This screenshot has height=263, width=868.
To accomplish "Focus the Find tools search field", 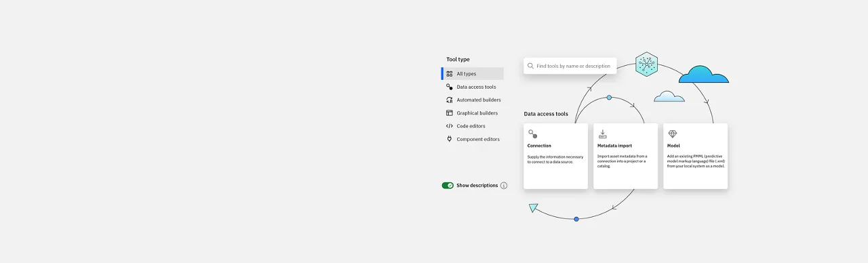I will tap(570, 66).
